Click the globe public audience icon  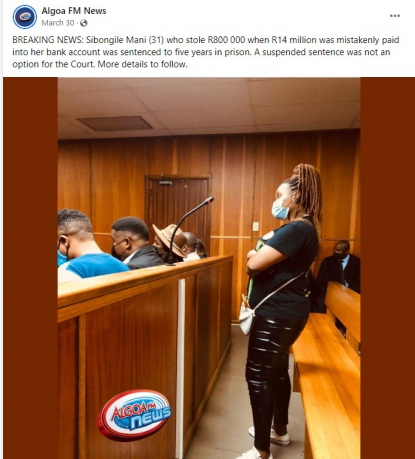point(84,23)
